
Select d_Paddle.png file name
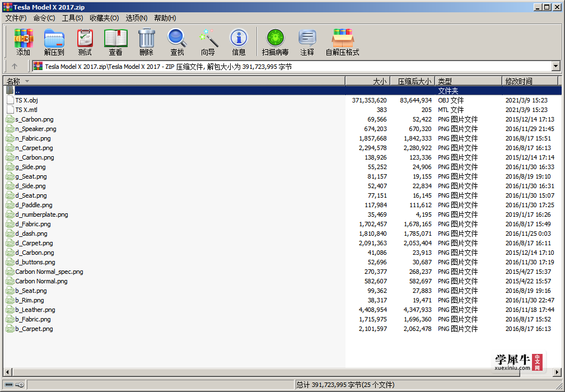pos(34,205)
